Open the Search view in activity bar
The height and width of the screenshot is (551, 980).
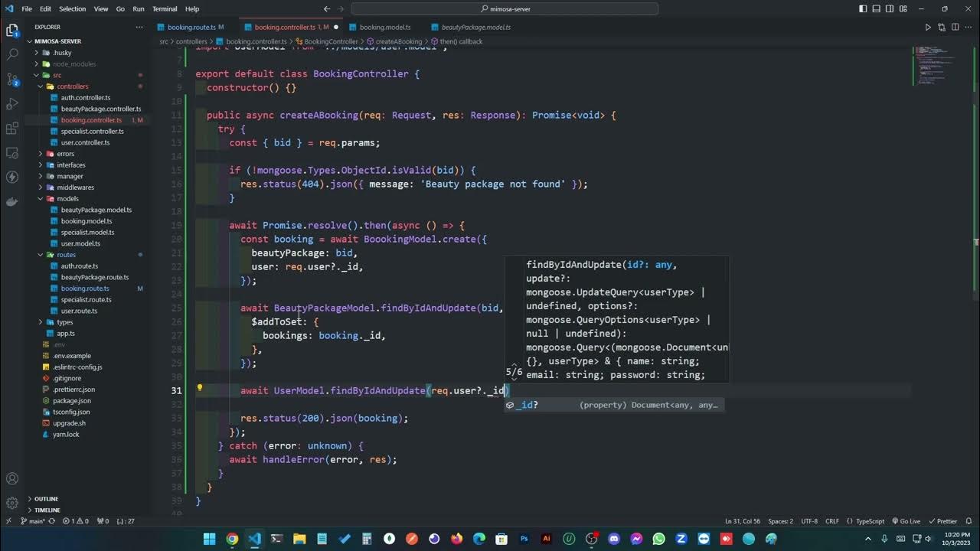(12, 55)
